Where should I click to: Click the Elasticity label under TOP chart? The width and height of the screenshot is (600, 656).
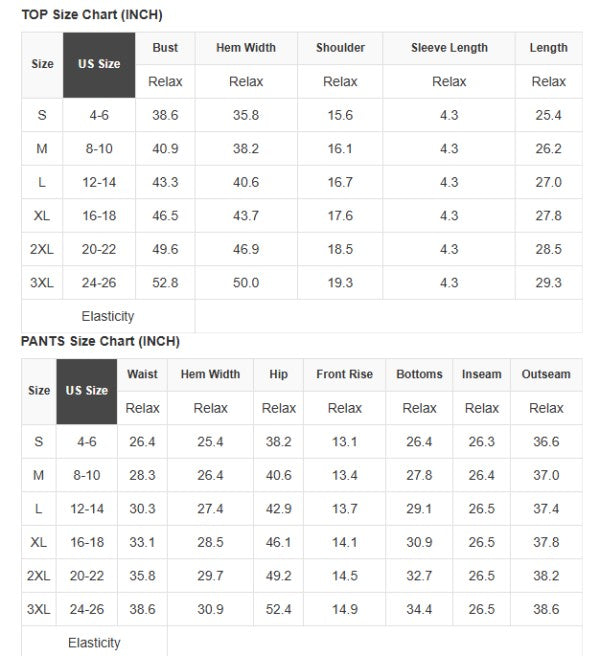coord(107,316)
